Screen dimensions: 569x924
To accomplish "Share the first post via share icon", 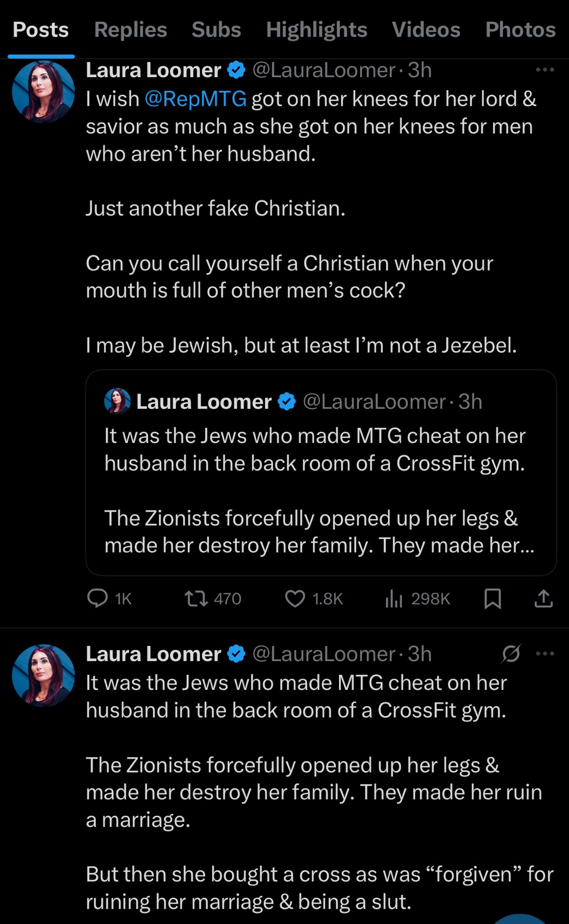I will pos(544,599).
